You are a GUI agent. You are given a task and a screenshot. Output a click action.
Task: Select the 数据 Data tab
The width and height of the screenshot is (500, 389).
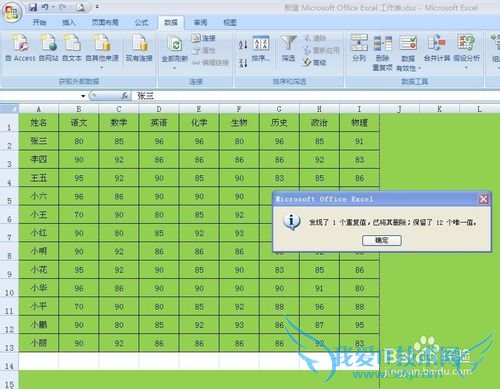pyautogui.click(x=171, y=22)
